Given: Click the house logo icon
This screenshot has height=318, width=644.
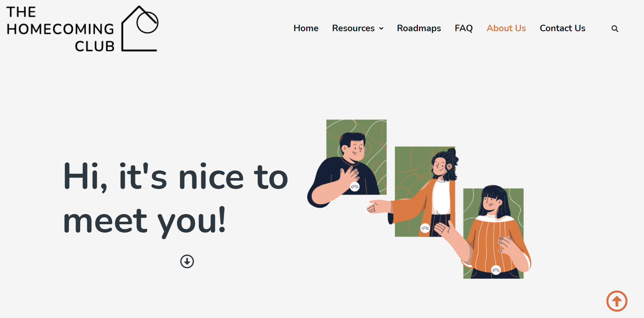Looking at the screenshot, I should click(140, 28).
